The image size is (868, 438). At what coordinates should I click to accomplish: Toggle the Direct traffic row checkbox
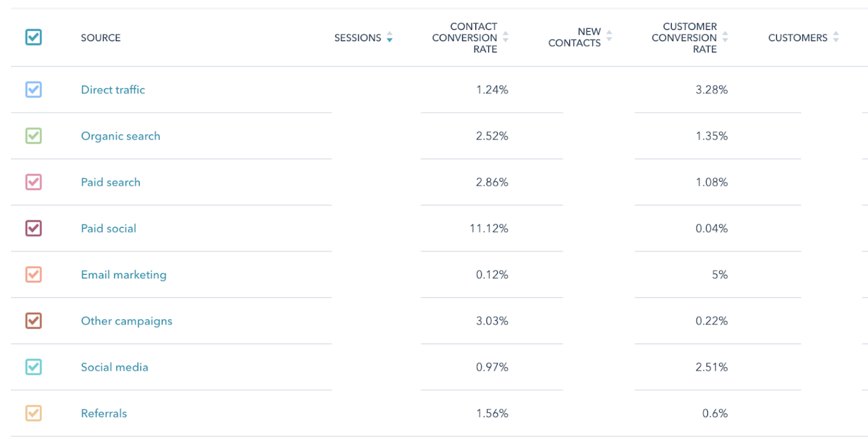(x=33, y=90)
